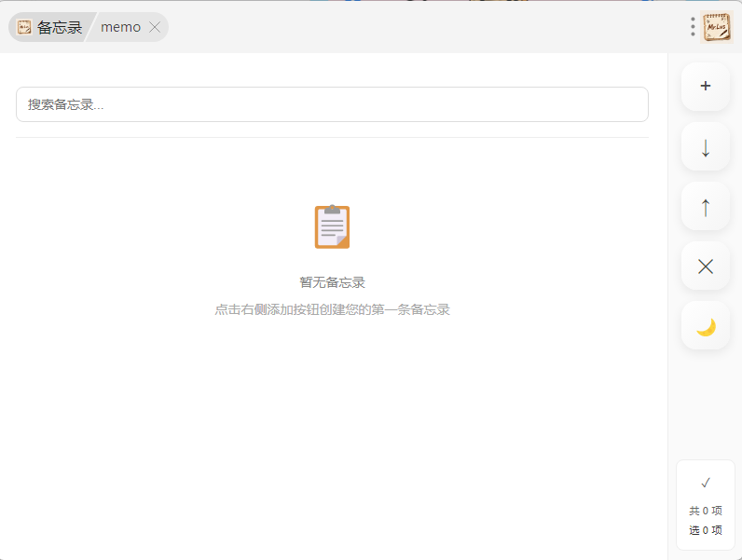Click the up arrow sidebar button
Screen dimensions: 742x560
coord(705,207)
